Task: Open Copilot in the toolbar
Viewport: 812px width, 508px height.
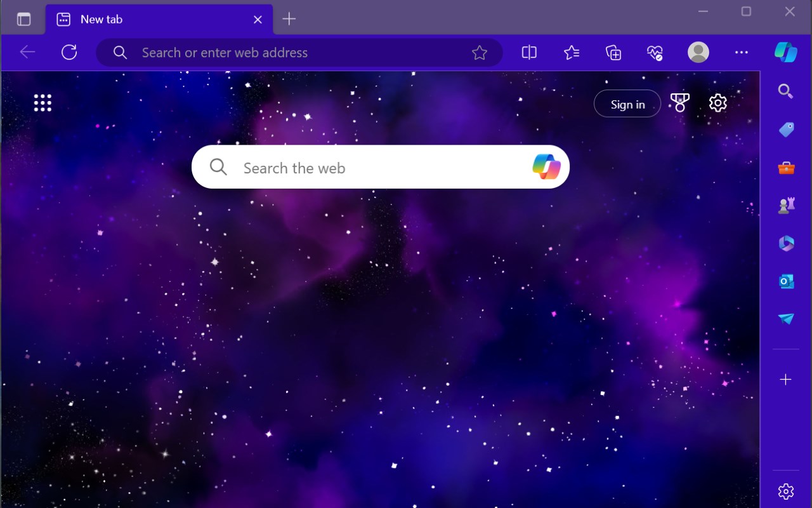Action: tap(786, 52)
